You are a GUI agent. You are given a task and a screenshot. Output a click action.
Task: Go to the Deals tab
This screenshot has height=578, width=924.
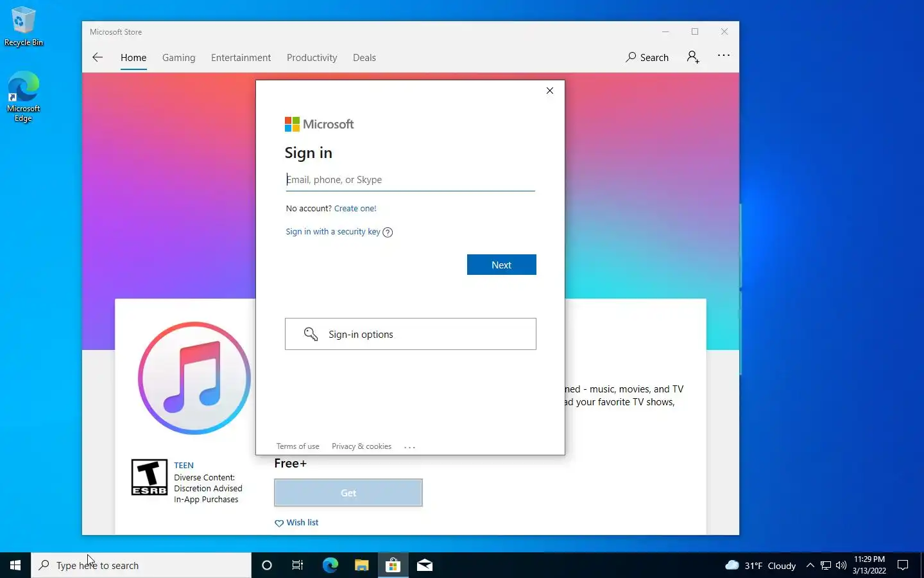[364, 58]
